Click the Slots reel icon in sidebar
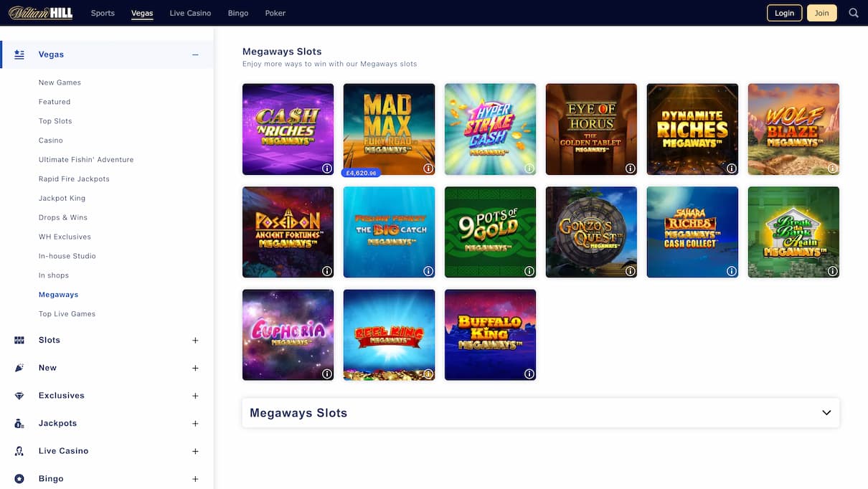Image resolution: width=868 pixels, height=489 pixels. (19, 341)
